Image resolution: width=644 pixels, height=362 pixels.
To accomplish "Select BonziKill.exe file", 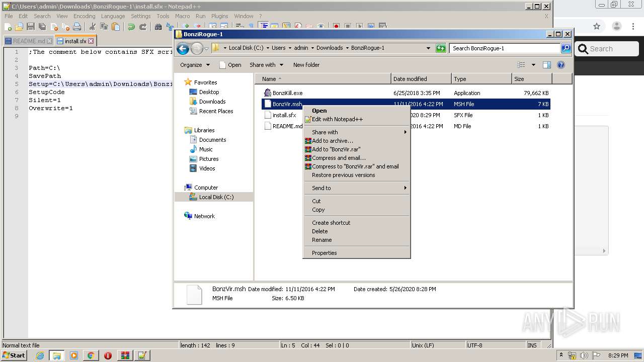I will pyautogui.click(x=287, y=93).
